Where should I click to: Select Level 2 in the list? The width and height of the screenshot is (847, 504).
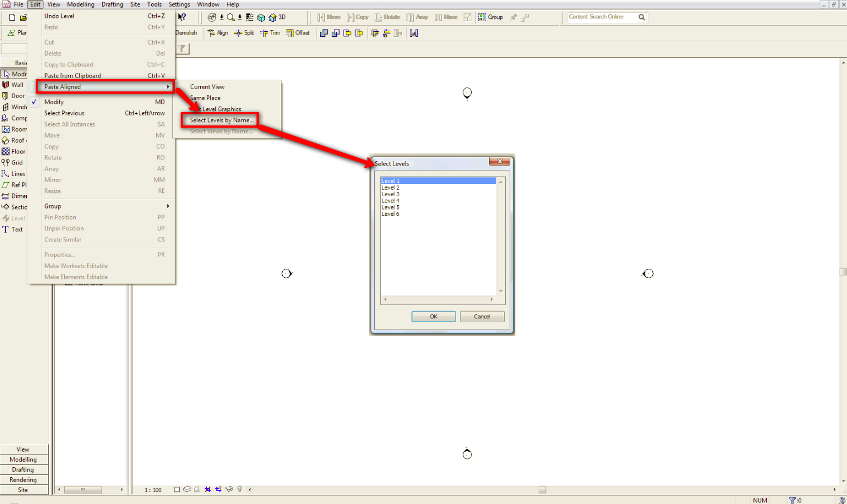pos(438,188)
